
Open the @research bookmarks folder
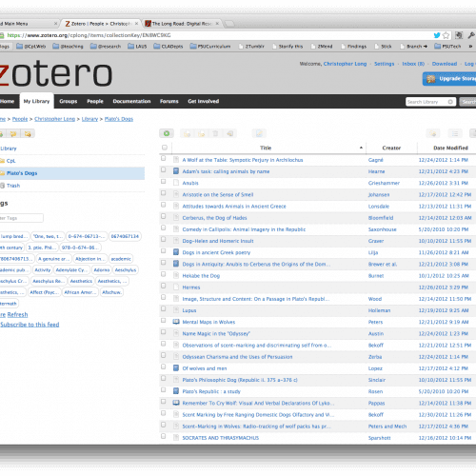tap(106, 47)
